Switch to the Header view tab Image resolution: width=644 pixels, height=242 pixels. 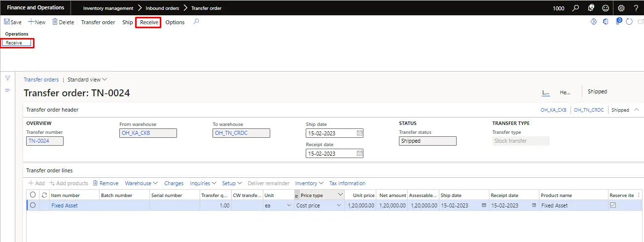pyautogui.click(x=565, y=92)
